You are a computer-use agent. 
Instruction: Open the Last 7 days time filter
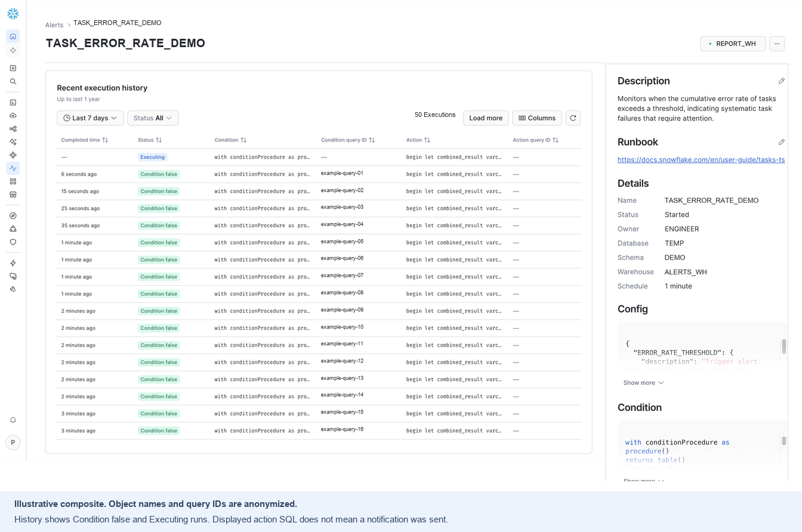click(x=90, y=118)
